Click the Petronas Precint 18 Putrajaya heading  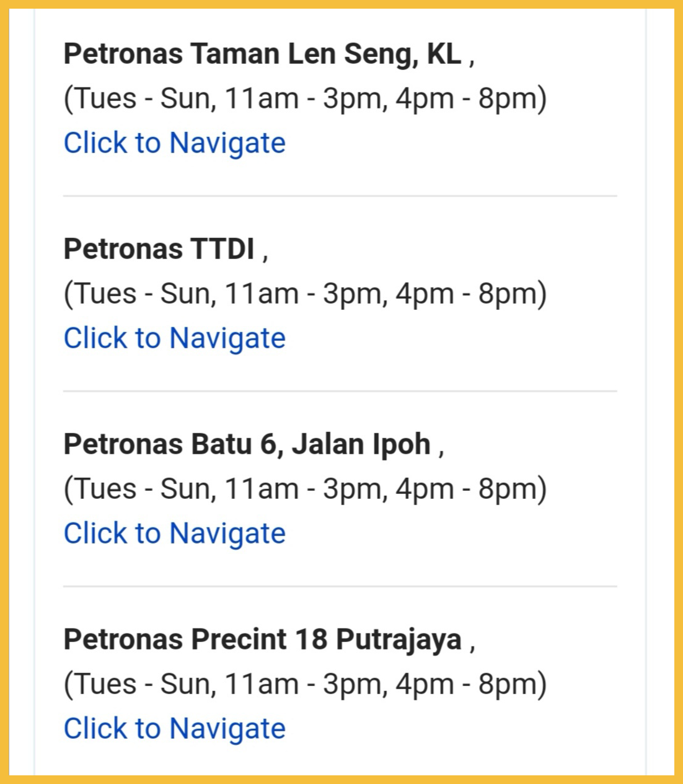click(262, 640)
